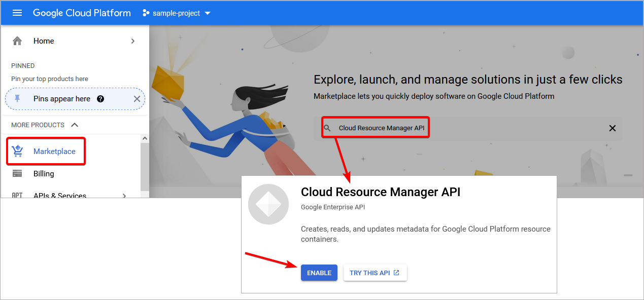Clear the search field with the X
The height and width of the screenshot is (300, 644).
tap(613, 128)
